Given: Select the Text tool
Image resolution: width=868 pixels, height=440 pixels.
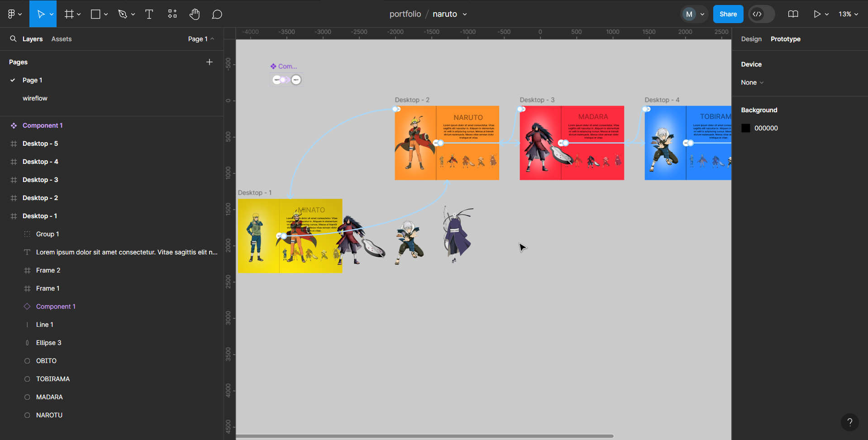Looking at the screenshot, I should coord(149,14).
